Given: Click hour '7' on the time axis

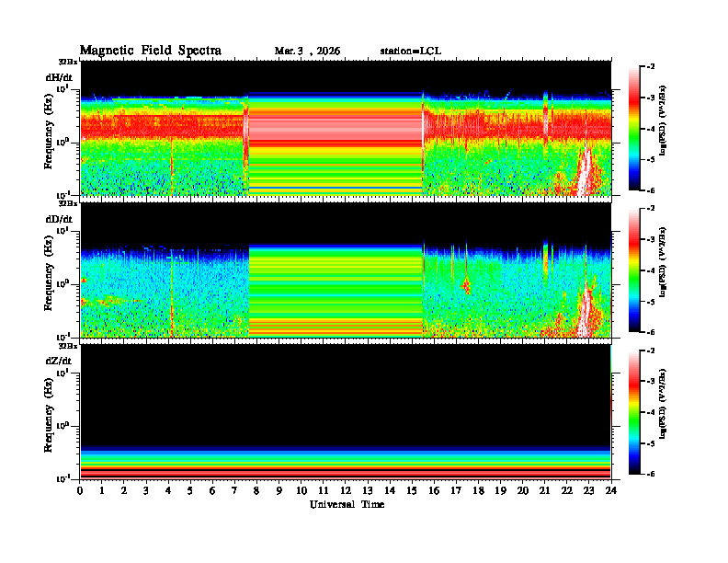Looking at the screenshot, I should pos(234,491).
